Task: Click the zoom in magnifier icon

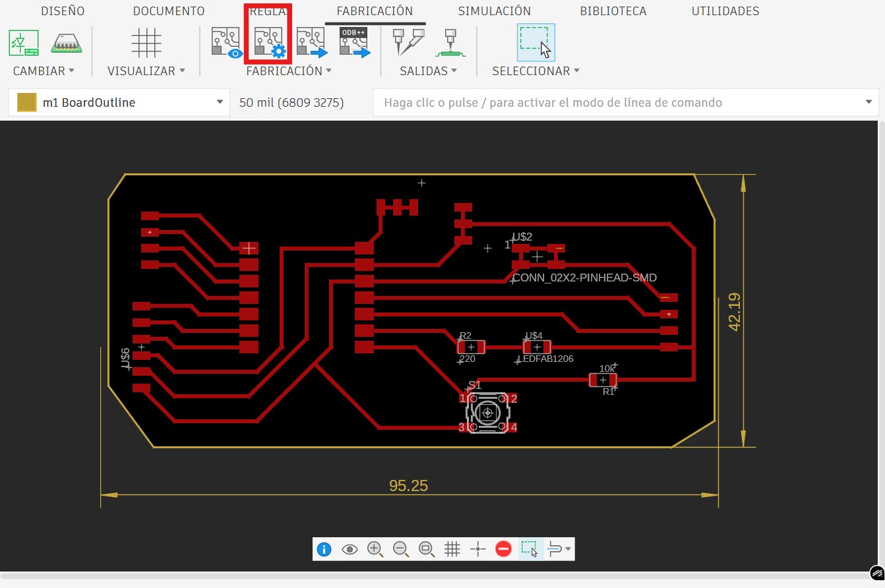Action: pos(375,548)
